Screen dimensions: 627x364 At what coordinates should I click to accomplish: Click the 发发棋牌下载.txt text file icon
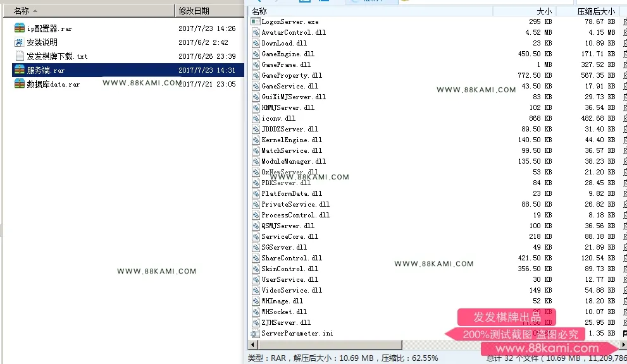tap(19, 56)
